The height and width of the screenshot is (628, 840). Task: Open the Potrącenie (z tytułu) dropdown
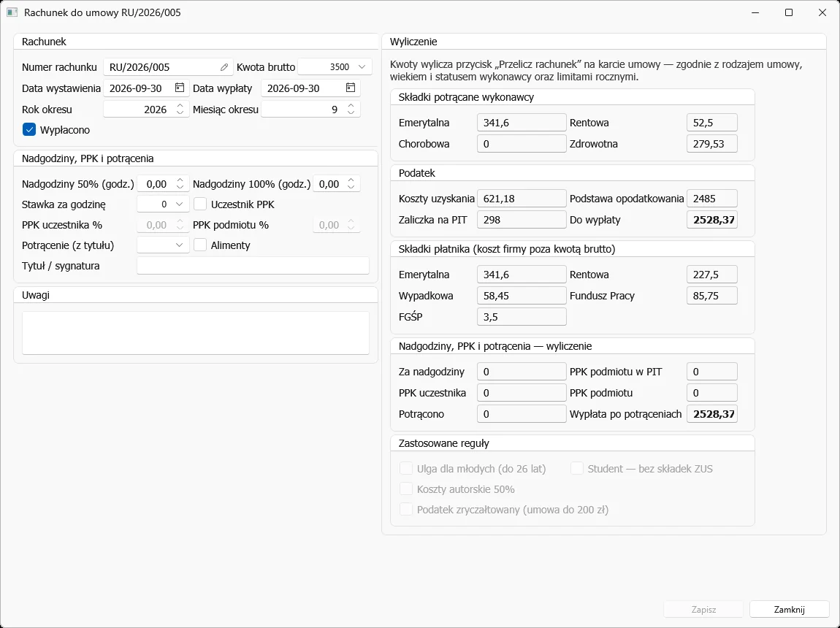point(179,245)
